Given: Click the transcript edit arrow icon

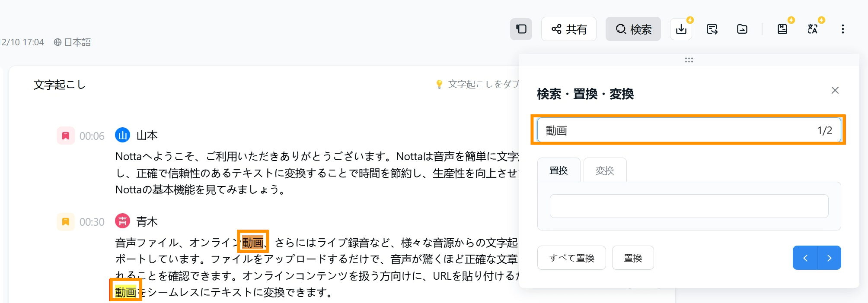Looking at the screenshot, I should click(x=712, y=29).
